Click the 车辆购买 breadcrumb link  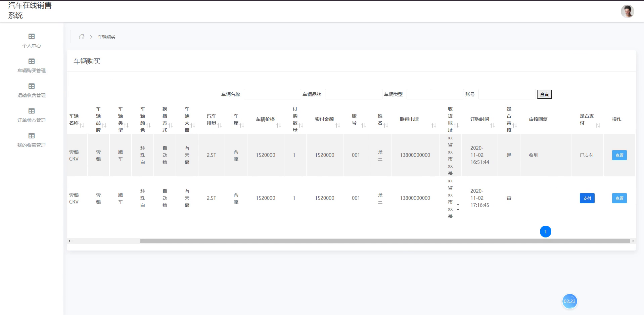[x=106, y=37]
